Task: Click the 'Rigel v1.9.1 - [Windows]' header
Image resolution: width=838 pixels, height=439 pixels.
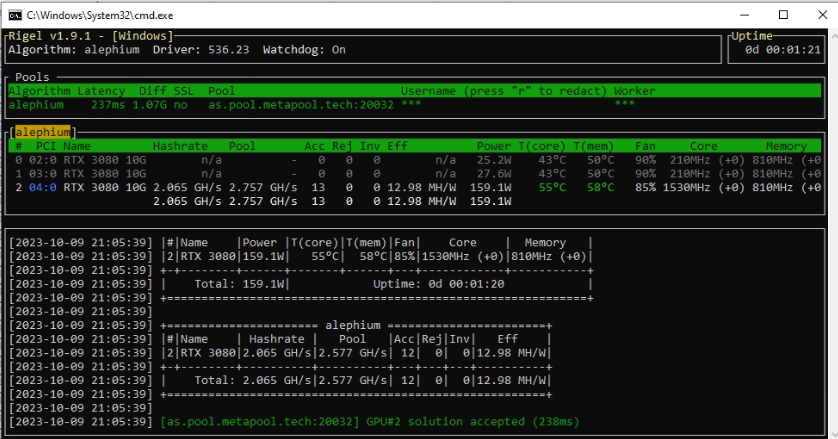Action: point(91,36)
